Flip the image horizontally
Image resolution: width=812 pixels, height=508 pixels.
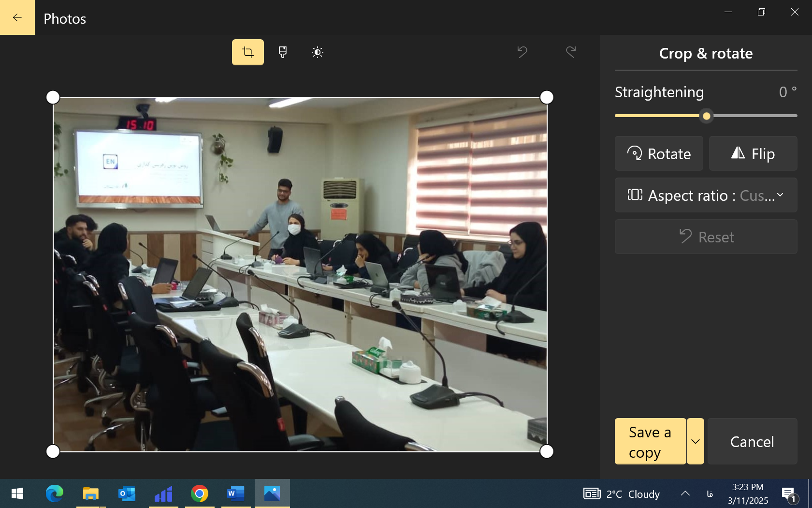[753, 154]
